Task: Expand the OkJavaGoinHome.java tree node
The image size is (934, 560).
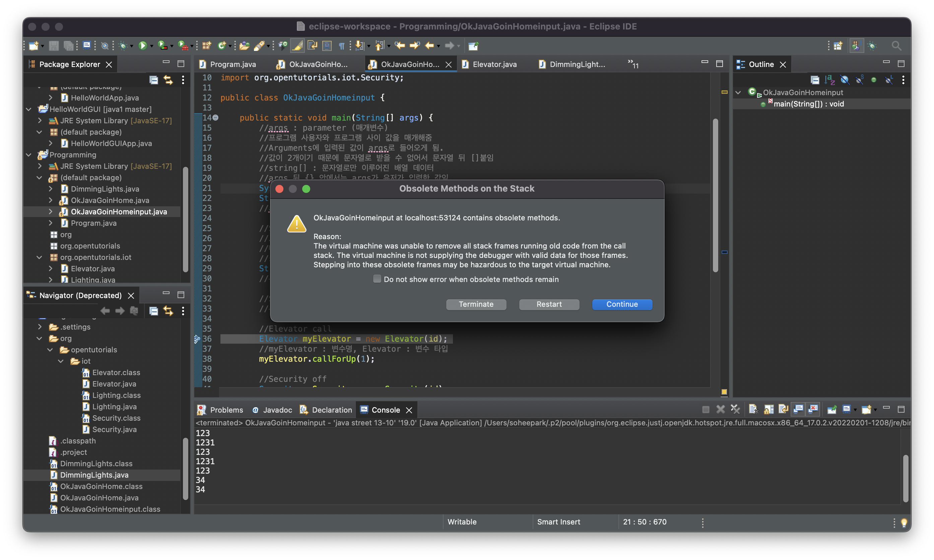Action: click(51, 200)
